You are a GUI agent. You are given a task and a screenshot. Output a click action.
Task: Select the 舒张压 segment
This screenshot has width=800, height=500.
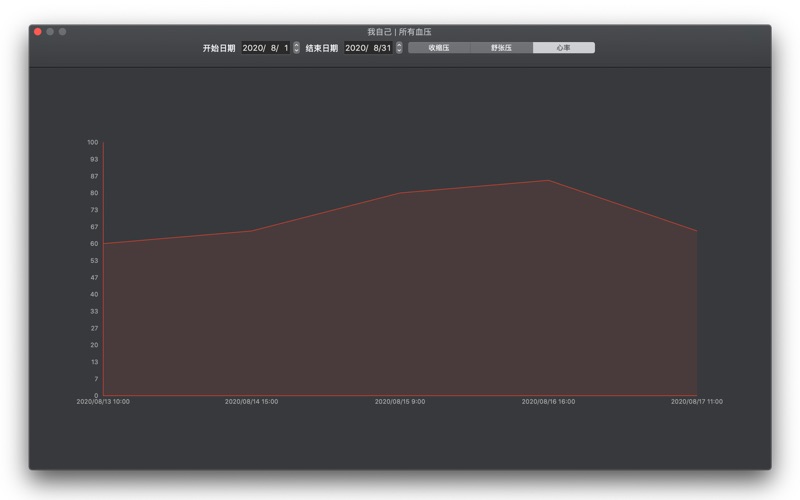pos(501,48)
